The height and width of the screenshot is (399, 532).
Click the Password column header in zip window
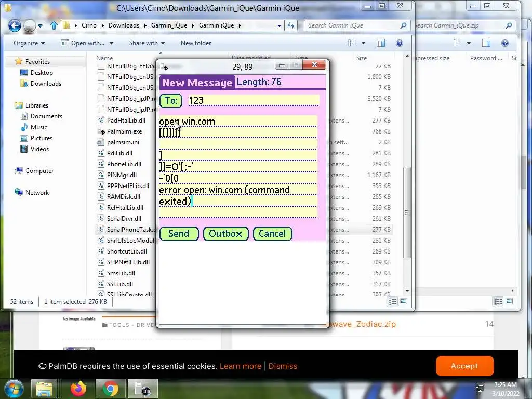(x=486, y=58)
